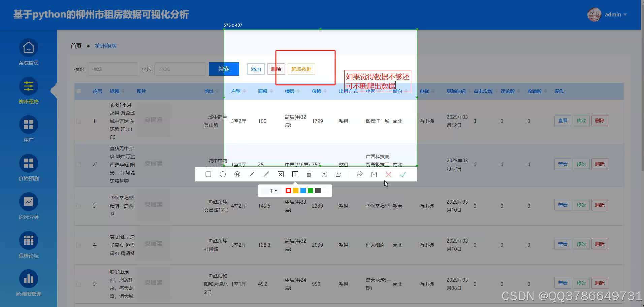Check the checkbox for the 华润幸福里 listing

point(78,206)
